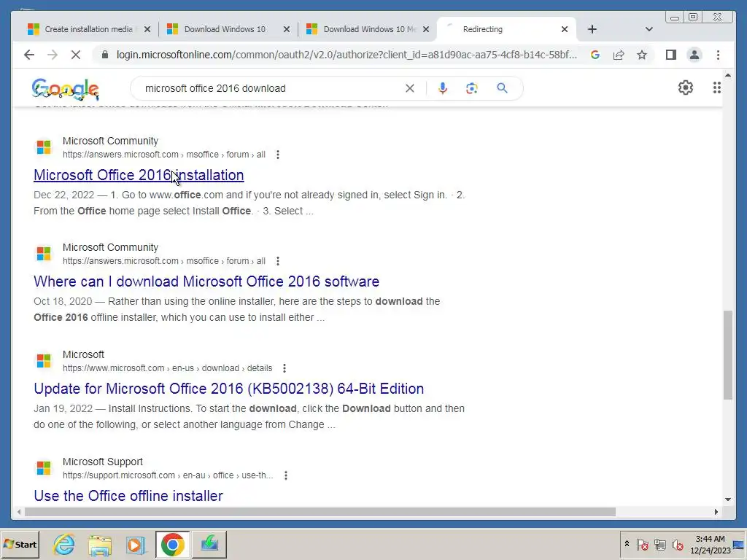Open a new browser tab

(x=592, y=29)
